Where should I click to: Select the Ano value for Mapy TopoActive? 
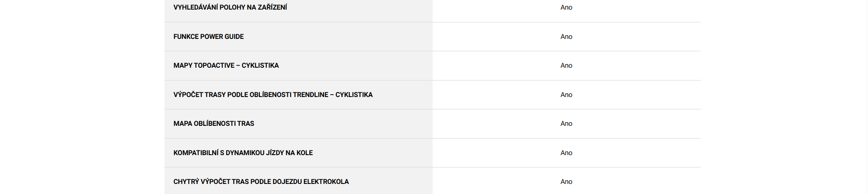(566, 65)
